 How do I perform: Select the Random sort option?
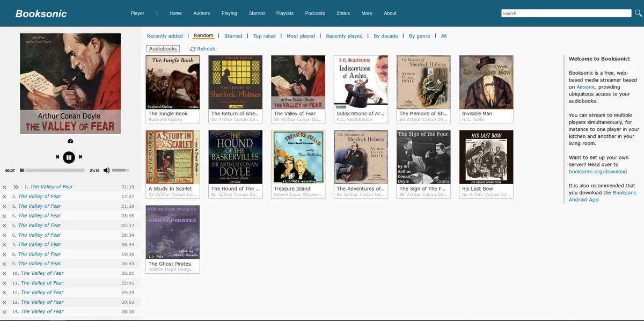tap(203, 35)
